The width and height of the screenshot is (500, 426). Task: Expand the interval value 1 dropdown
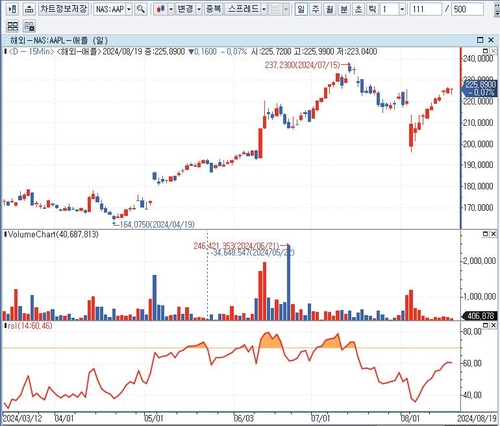[x=402, y=9]
